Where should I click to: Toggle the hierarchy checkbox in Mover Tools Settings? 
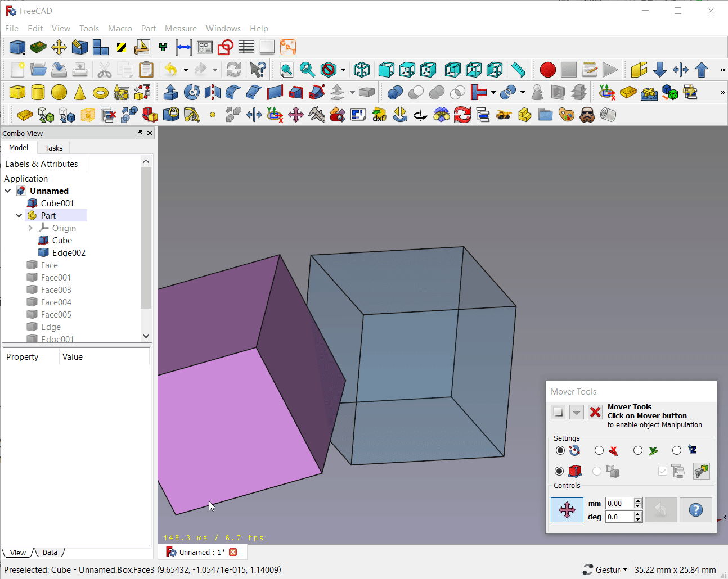click(x=663, y=471)
